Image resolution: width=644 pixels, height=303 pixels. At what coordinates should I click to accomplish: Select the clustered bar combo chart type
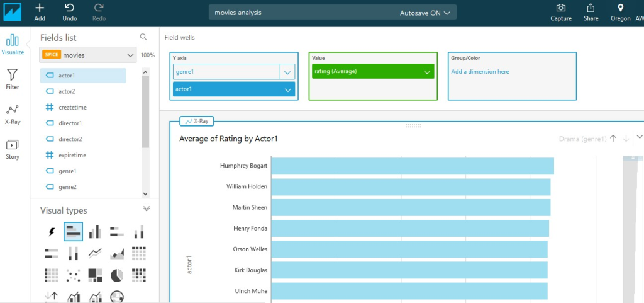73,297
